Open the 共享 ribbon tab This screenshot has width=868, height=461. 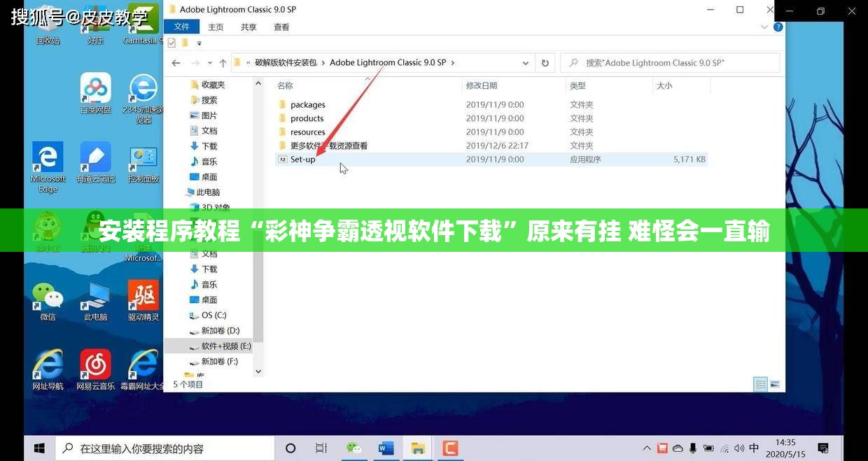point(248,27)
